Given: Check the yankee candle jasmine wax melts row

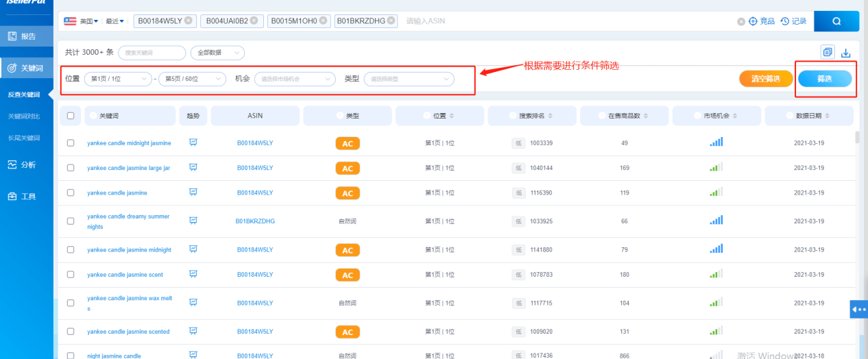Looking at the screenshot, I should (71, 303).
